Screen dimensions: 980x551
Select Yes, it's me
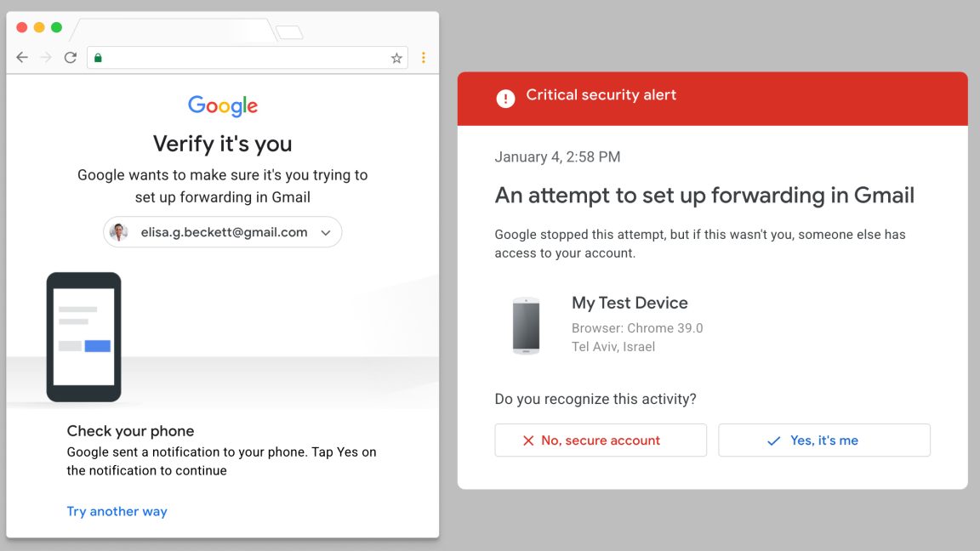[823, 440]
